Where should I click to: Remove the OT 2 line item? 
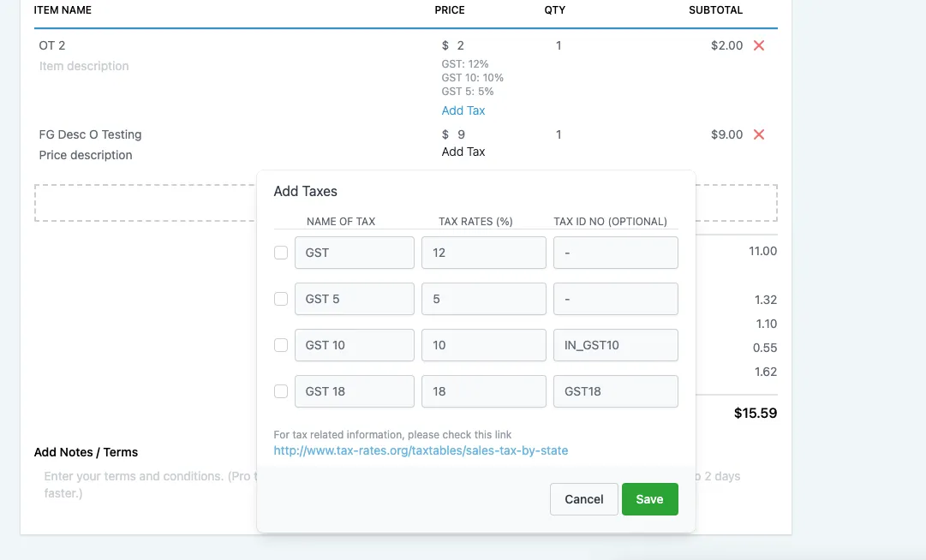[758, 45]
